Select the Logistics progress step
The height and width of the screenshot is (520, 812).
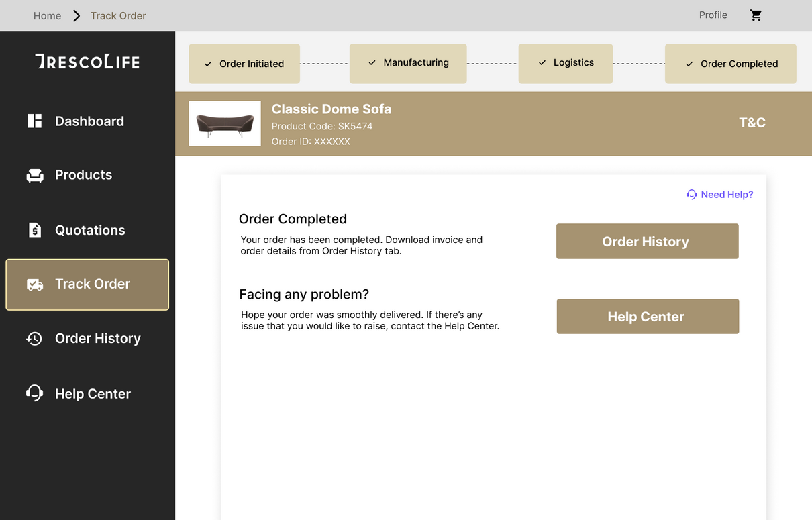[x=566, y=63]
